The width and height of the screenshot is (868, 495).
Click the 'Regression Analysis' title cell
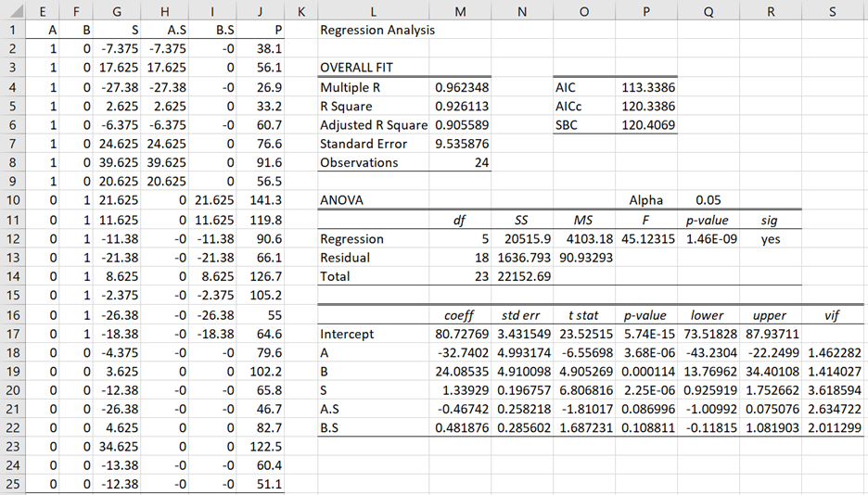click(377, 30)
